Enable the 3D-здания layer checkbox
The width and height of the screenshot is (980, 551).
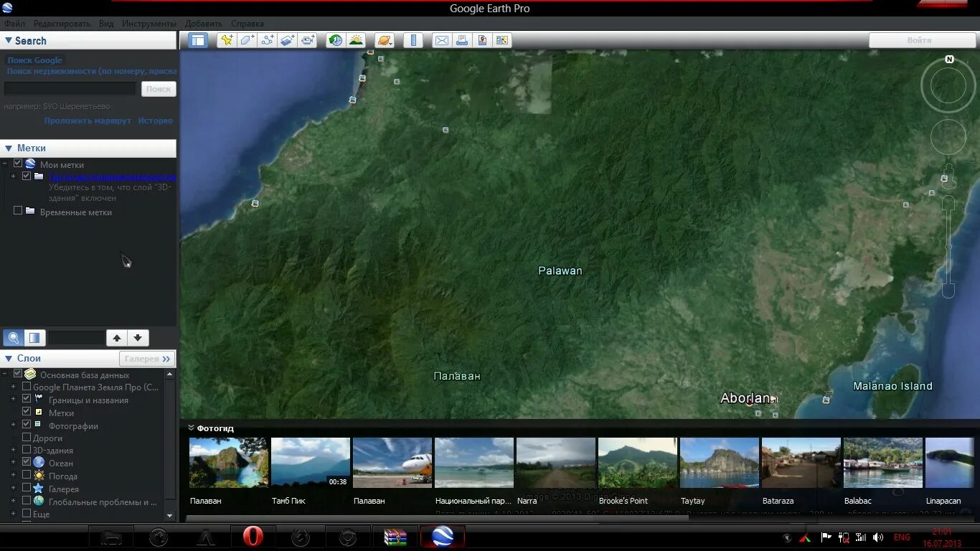pyautogui.click(x=27, y=450)
